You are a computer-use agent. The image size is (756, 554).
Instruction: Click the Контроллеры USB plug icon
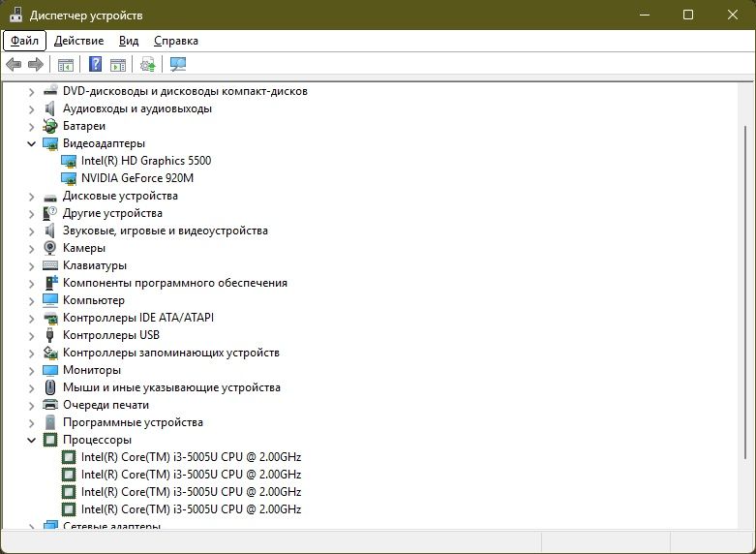[x=50, y=335]
